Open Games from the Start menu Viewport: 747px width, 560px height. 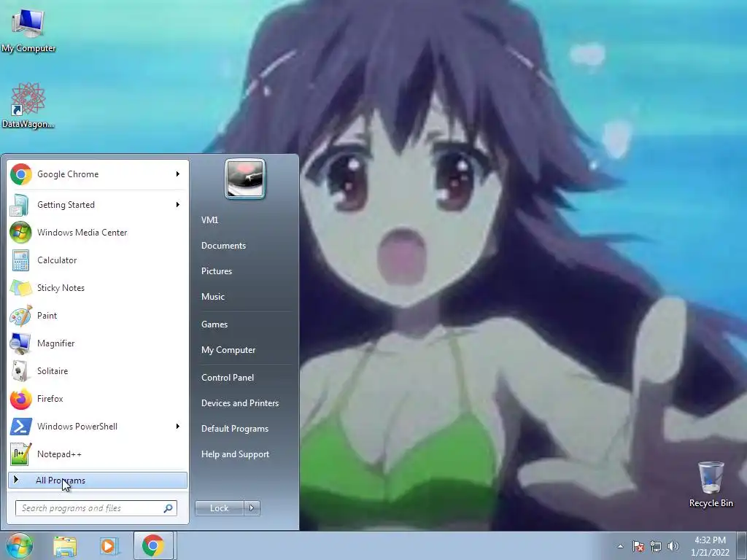point(214,324)
